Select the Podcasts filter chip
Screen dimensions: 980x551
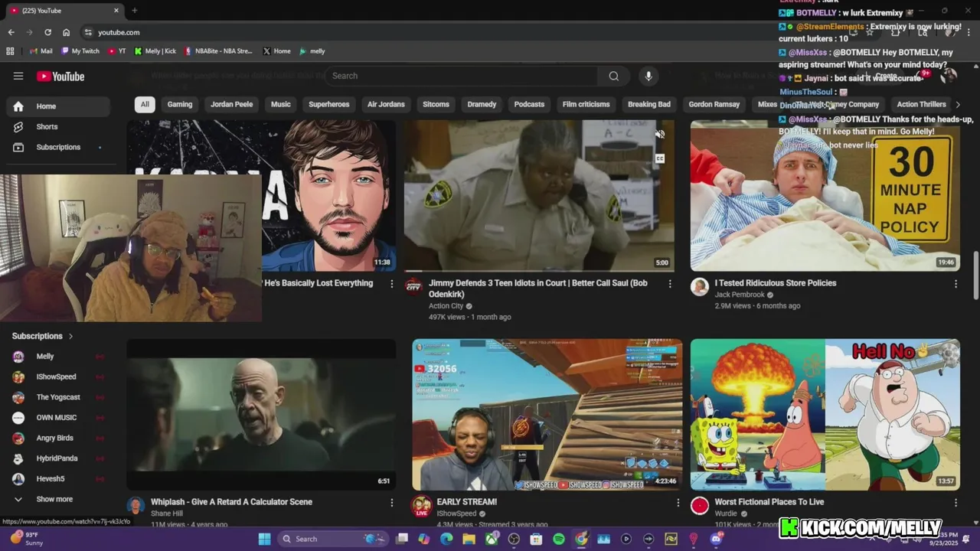(529, 104)
